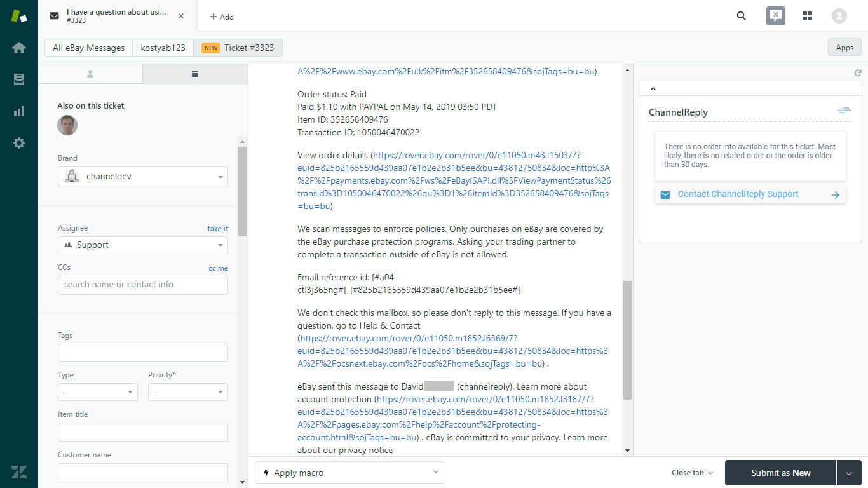868x488 pixels.
Task: Open the View order details rover link
Action: pos(454,180)
